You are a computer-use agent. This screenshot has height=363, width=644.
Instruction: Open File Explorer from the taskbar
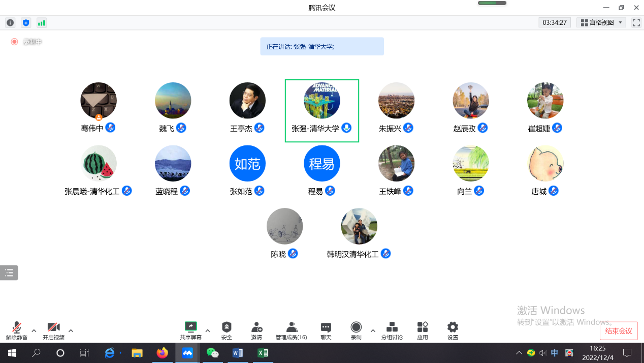point(137,353)
